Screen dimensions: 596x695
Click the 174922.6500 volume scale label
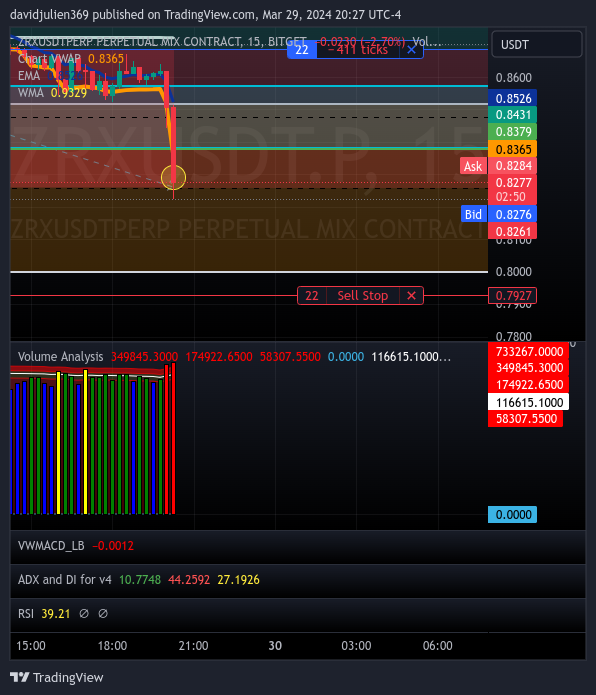point(528,385)
